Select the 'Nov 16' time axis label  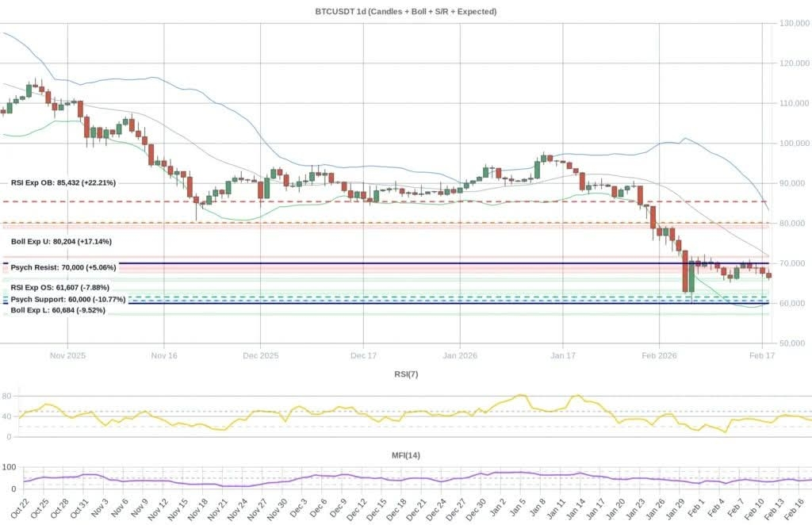click(x=164, y=356)
